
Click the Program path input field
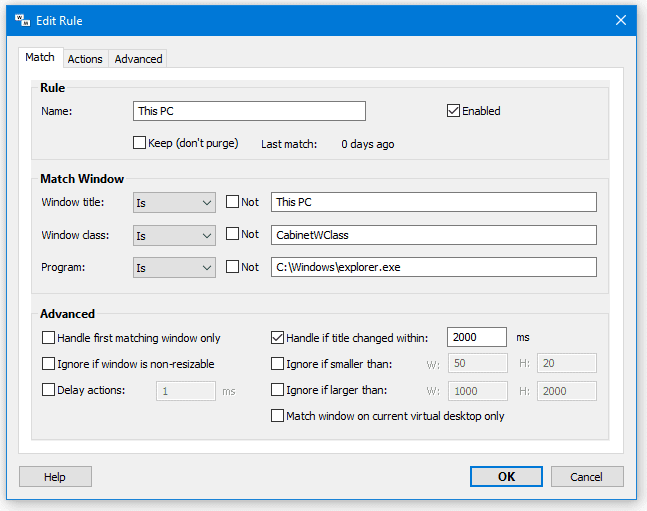pyautogui.click(x=433, y=267)
